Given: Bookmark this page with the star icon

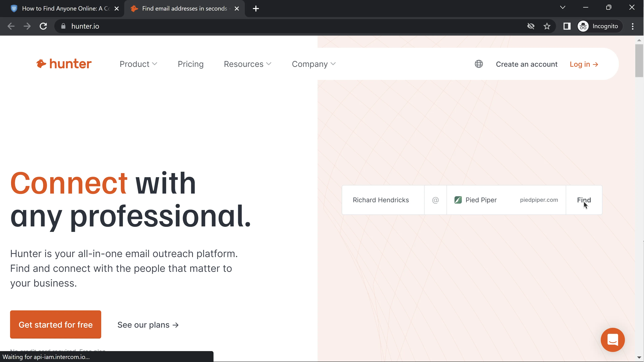Looking at the screenshot, I should click(547, 26).
